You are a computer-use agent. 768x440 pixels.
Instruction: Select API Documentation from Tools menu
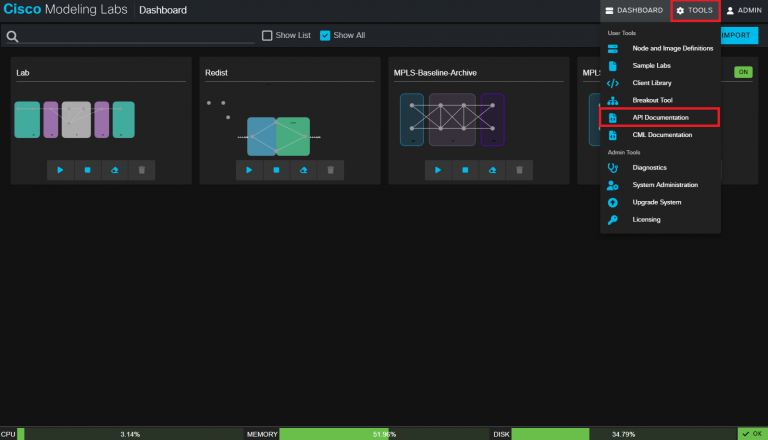659,118
